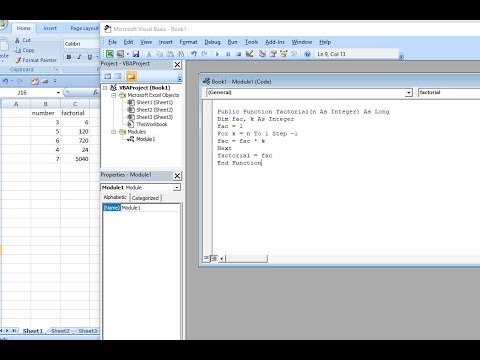The width and height of the screenshot is (480, 360).
Task: Open the Module1 Module object dropdown in Properties
Action: tap(177, 188)
